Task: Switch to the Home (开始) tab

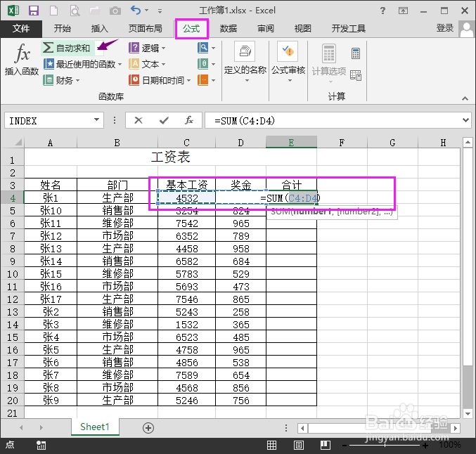Action: click(x=63, y=29)
